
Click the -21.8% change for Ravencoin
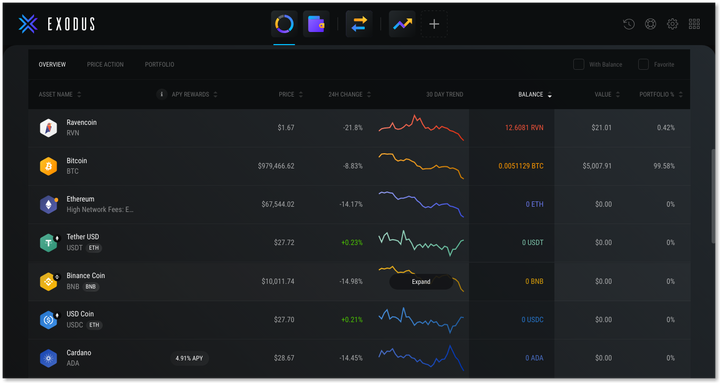(x=353, y=128)
